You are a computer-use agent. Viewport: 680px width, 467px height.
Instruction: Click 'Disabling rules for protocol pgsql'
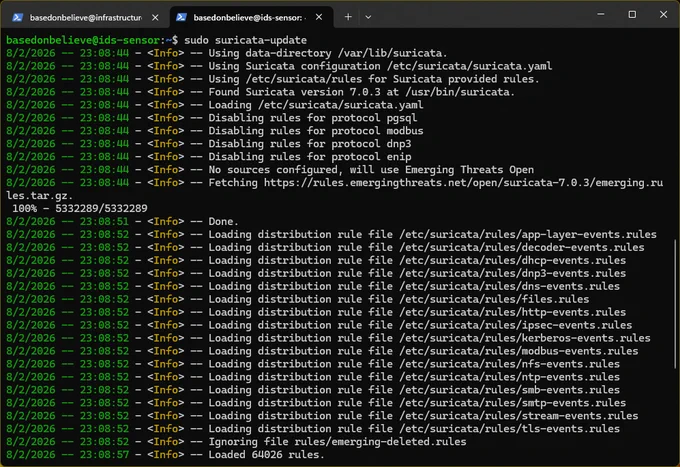[x=313, y=118]
